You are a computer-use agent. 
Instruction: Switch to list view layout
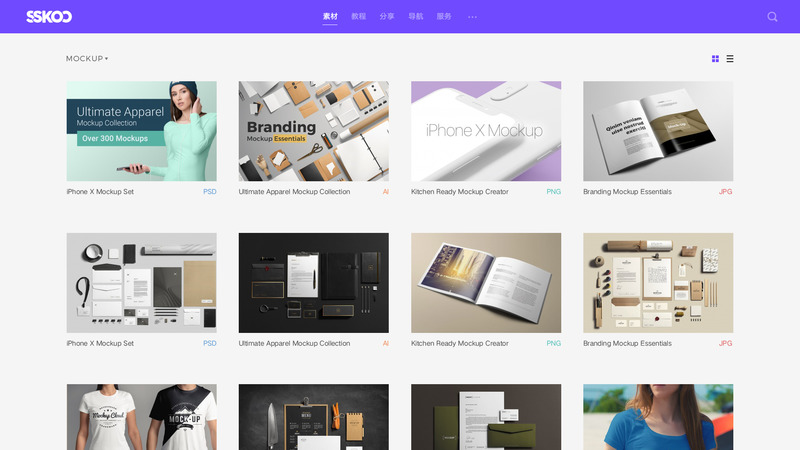click(730, 59)
